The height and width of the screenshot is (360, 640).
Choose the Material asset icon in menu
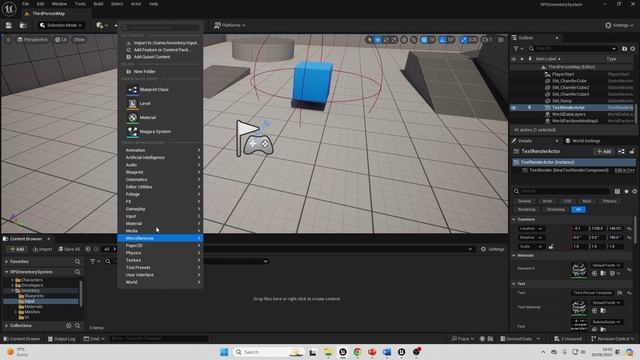pyautogui.click(x=132, y=118)
